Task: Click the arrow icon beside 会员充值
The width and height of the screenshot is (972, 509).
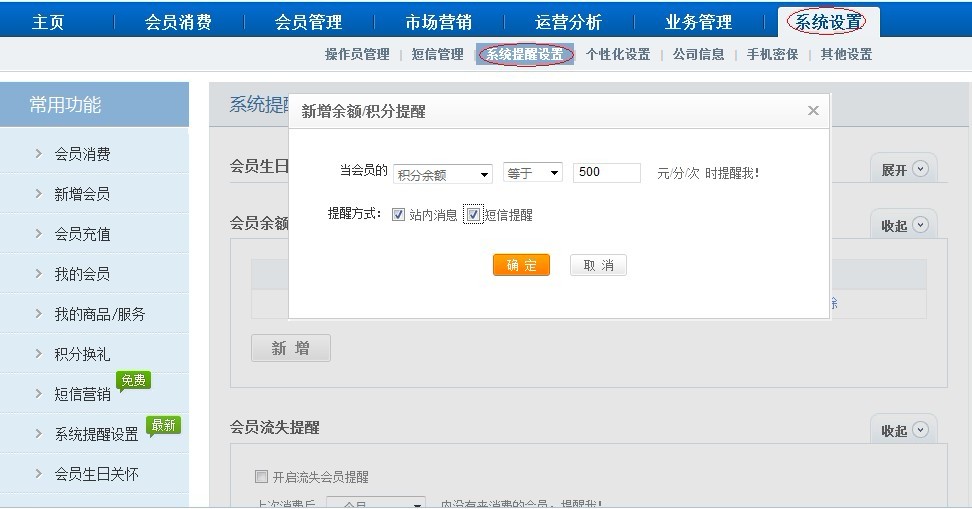Action: pos(38,234)
